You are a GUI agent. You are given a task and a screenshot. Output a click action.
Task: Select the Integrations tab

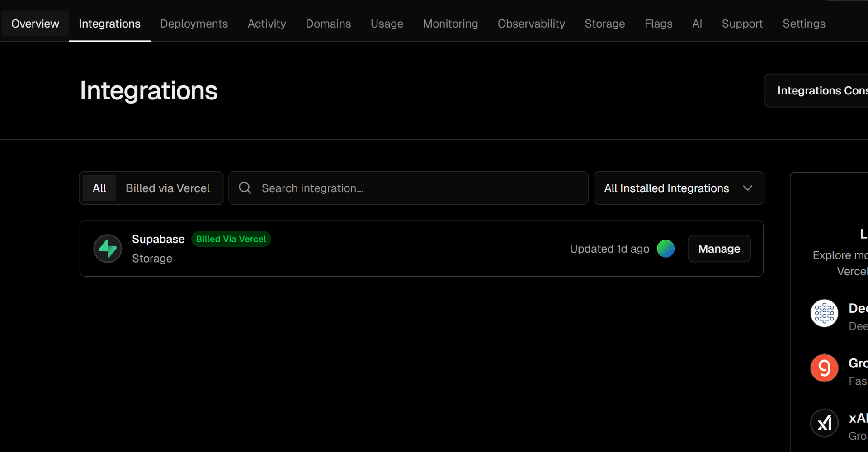tap(109, 24)
